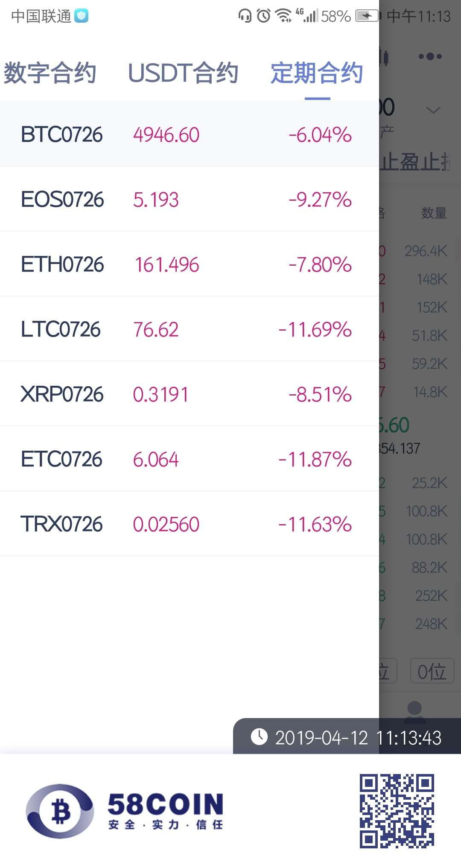Tap the battery indicator in status bar

point(367,16)
